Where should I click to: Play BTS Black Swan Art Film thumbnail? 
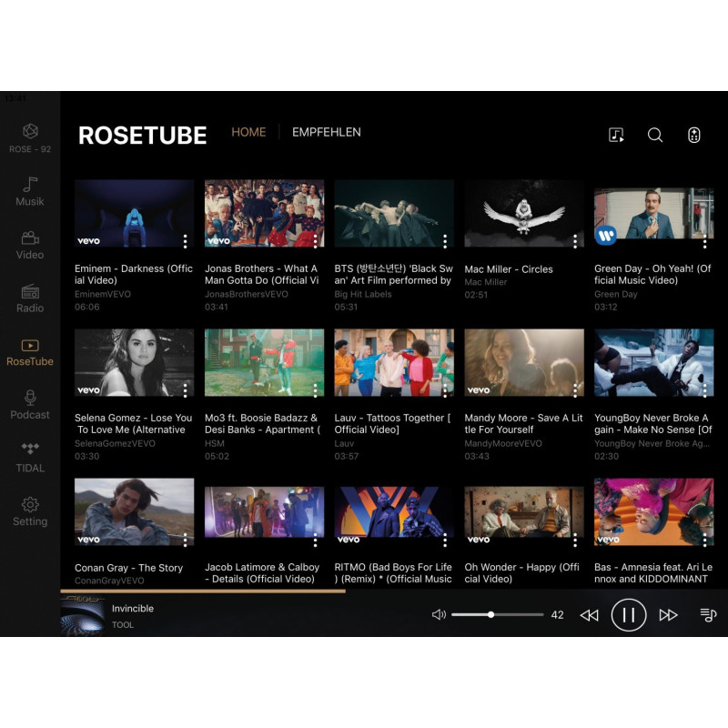click(394, 213)
